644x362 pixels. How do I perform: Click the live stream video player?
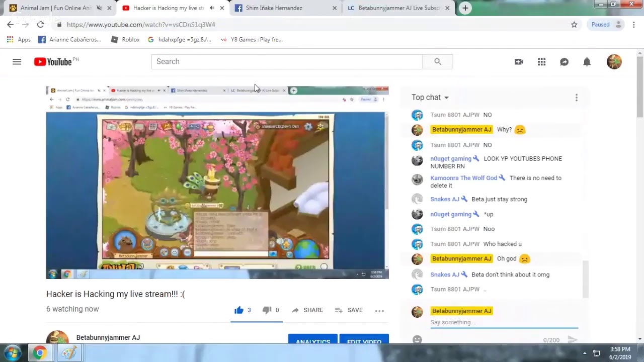(x=217, y=183)
